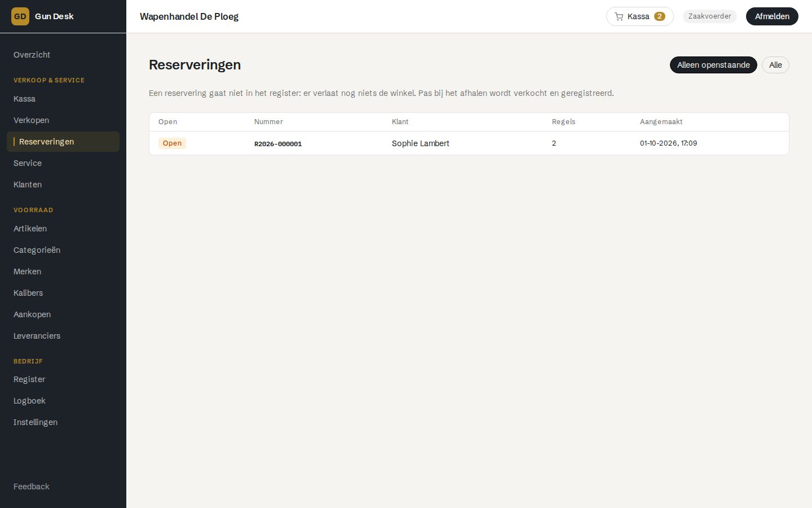Click the date 01-10-2026, 17:09

click(x=668, y=143)
